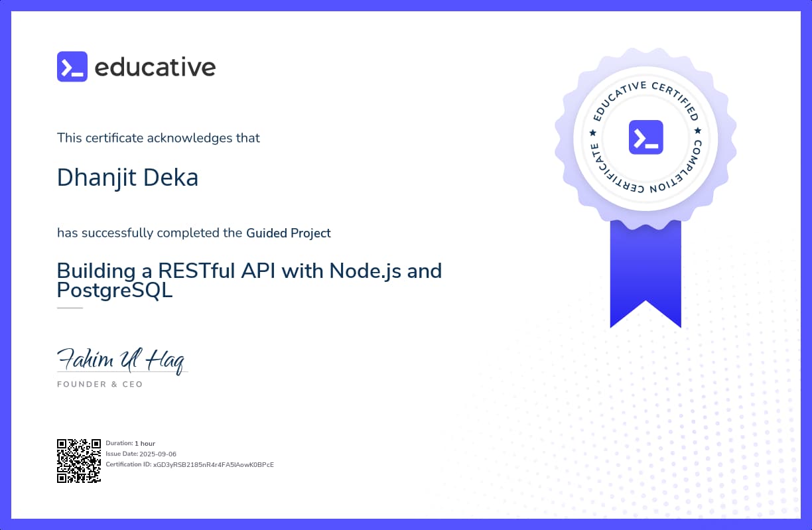This screenshot has height=530, width=812.
Task: Select the recipient name Dhanjit Deka
Action: [x=127, y=177]
